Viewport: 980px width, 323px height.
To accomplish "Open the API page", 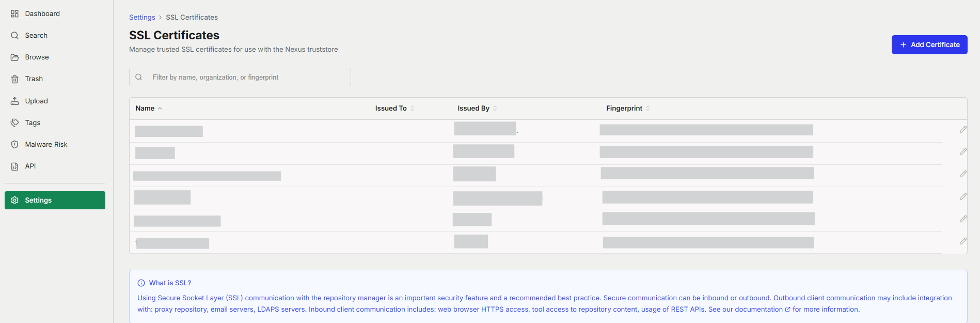I will click(x=30, y=166).
